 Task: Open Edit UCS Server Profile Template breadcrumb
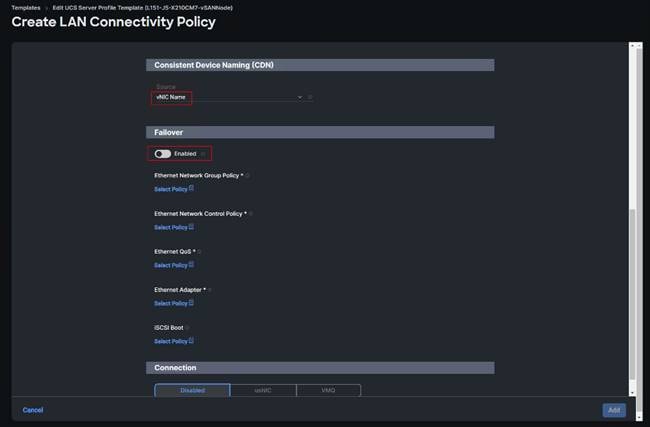point(142,8)
